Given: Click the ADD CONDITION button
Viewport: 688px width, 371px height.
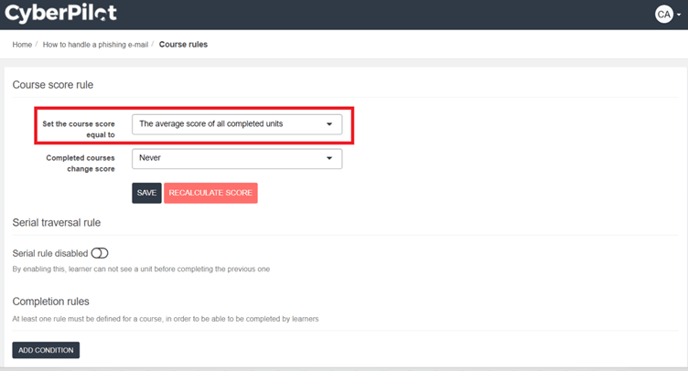Looking at the screenshot, I should pyautogui.click(x=46, y=350).
